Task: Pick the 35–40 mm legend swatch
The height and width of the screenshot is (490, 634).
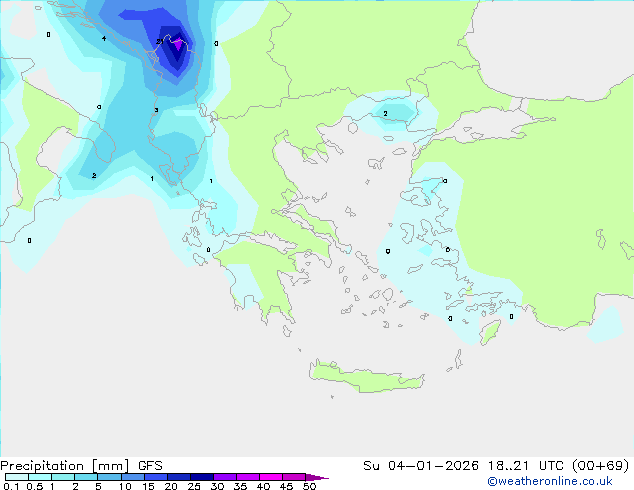Action: pos(247,477)
